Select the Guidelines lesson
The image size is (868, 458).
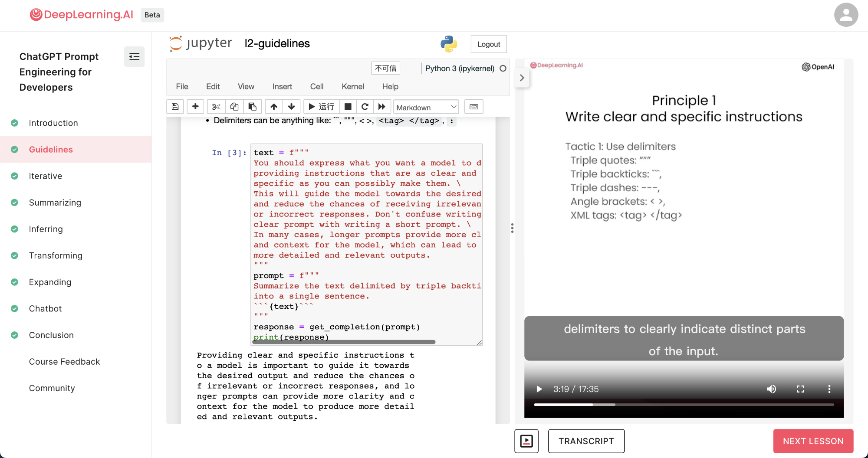point(76,149)
